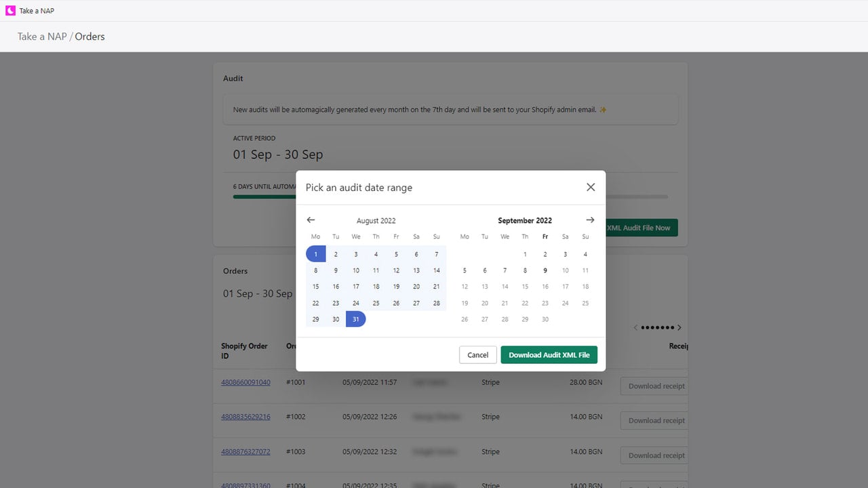
Task: Select August 24 in the calendar
Action: pos(356,303)
